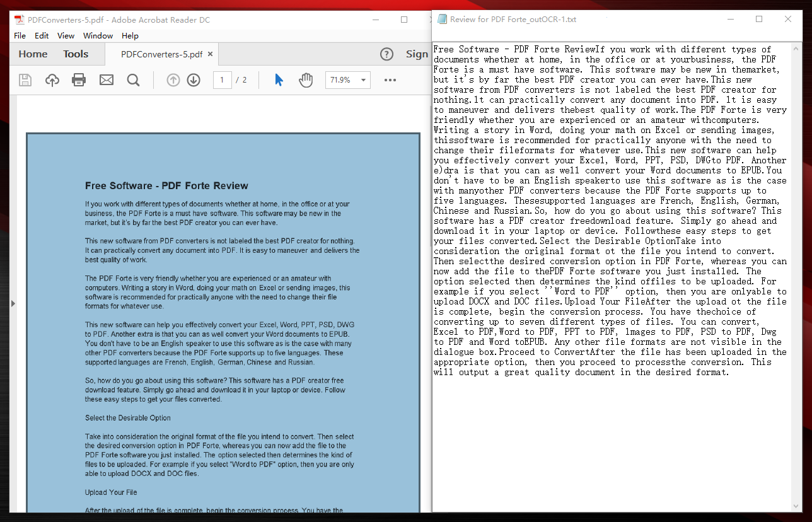Viewport: 812px width, 522px height.
Task: Minimize the Review for PDF Forte text window
Action: click(x=730, y=20)
